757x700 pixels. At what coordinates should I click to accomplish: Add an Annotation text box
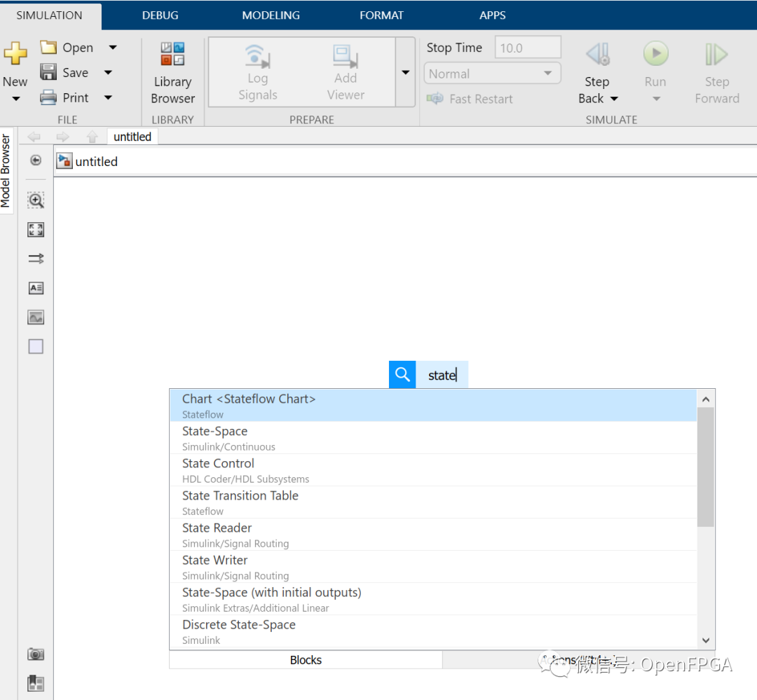(36, 288)
